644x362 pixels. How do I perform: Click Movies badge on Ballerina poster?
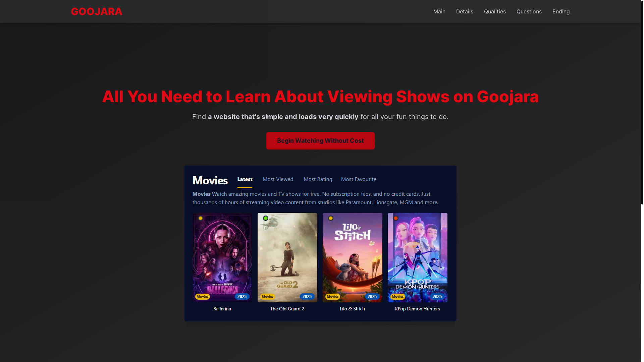pos(203,297)
